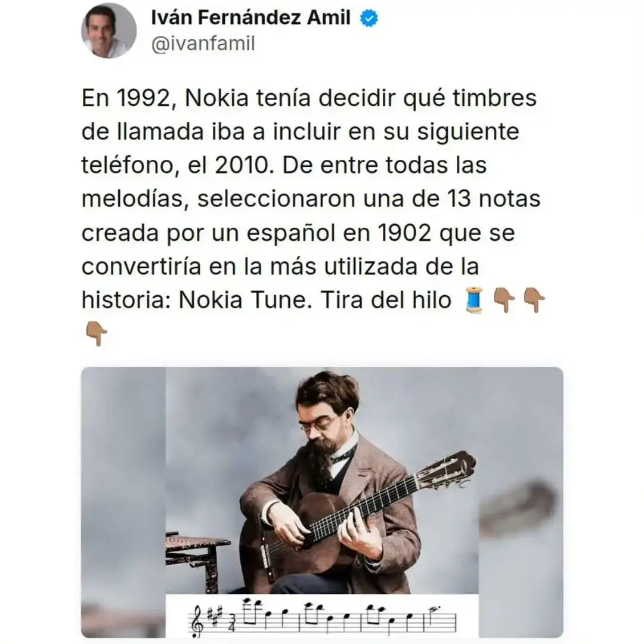Click Iván Fernández Amil's profile avatar

click(x=109, y=31)
